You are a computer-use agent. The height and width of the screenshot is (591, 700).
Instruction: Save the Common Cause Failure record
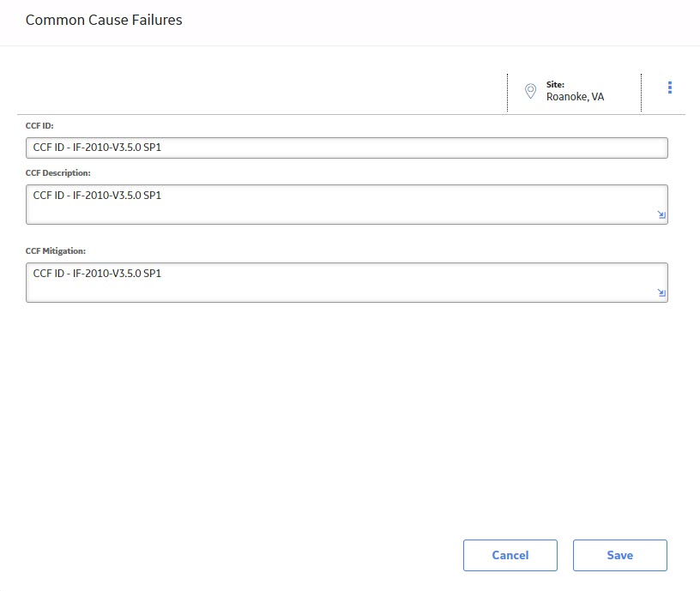[620, 555]
